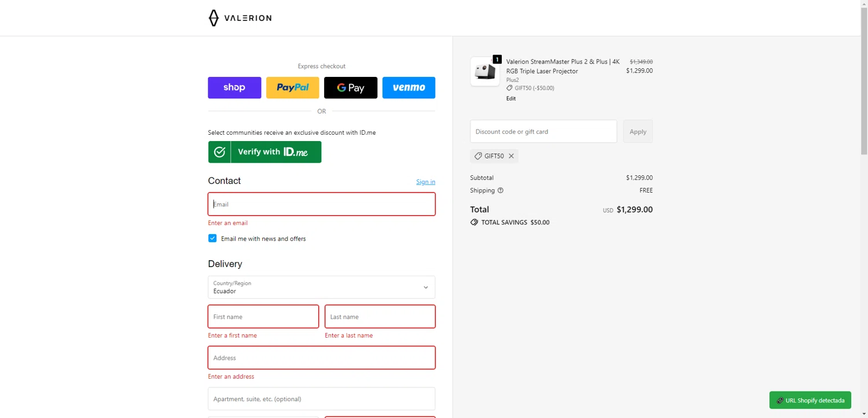
Task: Click the Enter a last name error
Action: 349,335
